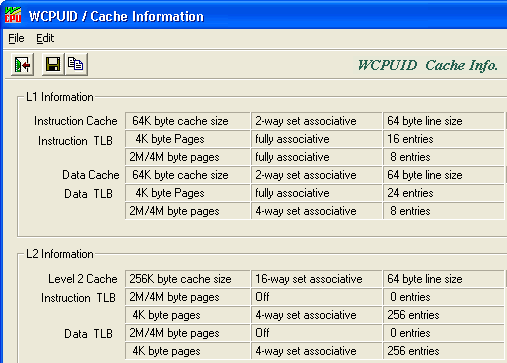Click Off in L2 Data TLB row
Image resolution: width=507 pixels, height=363 pixels.
pos(316,333)
